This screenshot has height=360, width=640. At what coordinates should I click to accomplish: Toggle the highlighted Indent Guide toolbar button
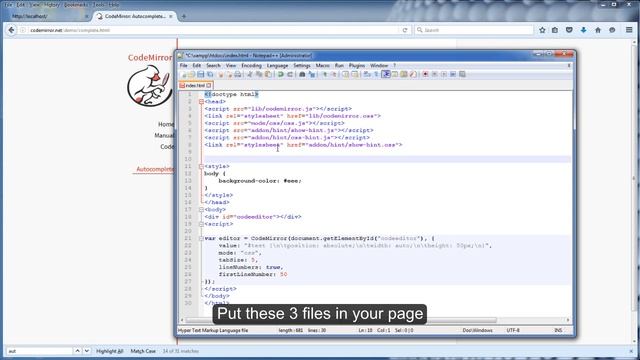pyautogui.click(x=385, y=74)
